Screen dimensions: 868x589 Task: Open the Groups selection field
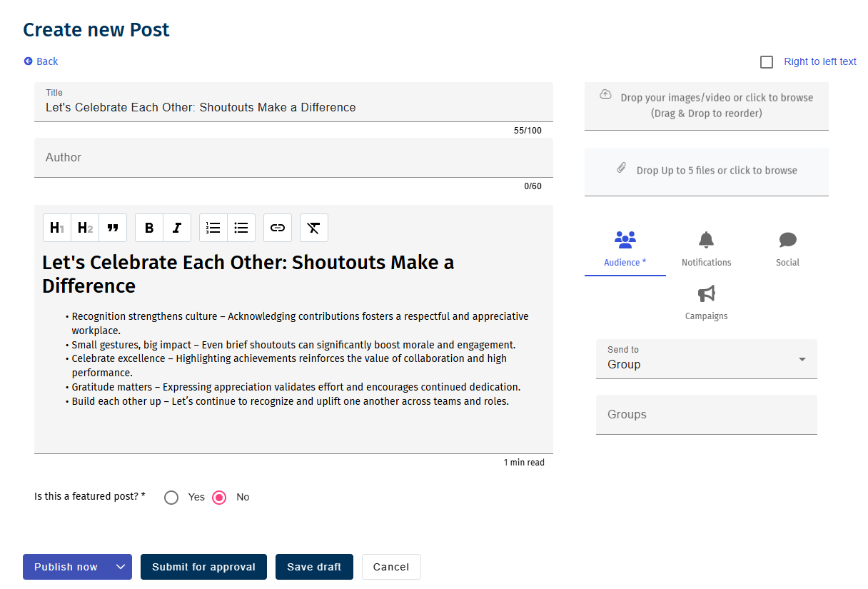tap(706, 415)
